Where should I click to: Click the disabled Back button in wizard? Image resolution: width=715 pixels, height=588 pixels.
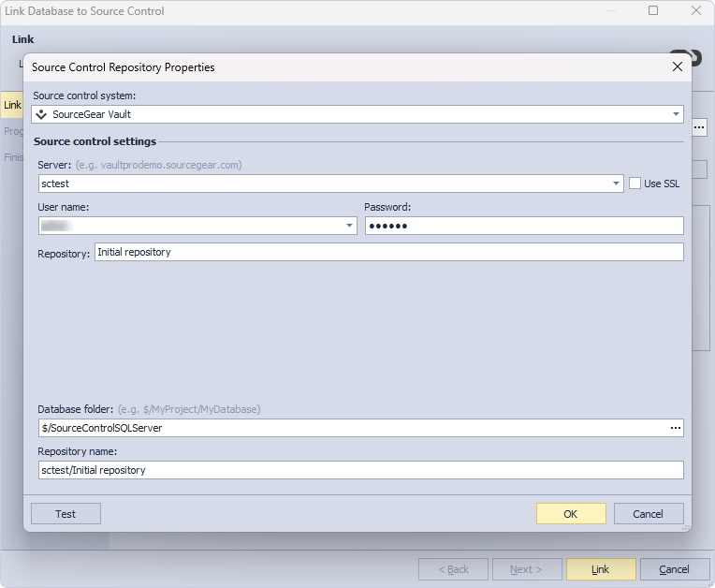pos(453,569)
